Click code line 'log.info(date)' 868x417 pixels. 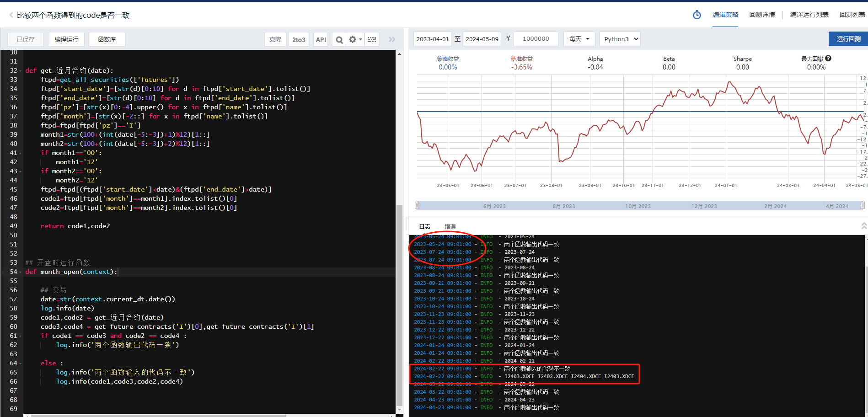tap(67, 308)
